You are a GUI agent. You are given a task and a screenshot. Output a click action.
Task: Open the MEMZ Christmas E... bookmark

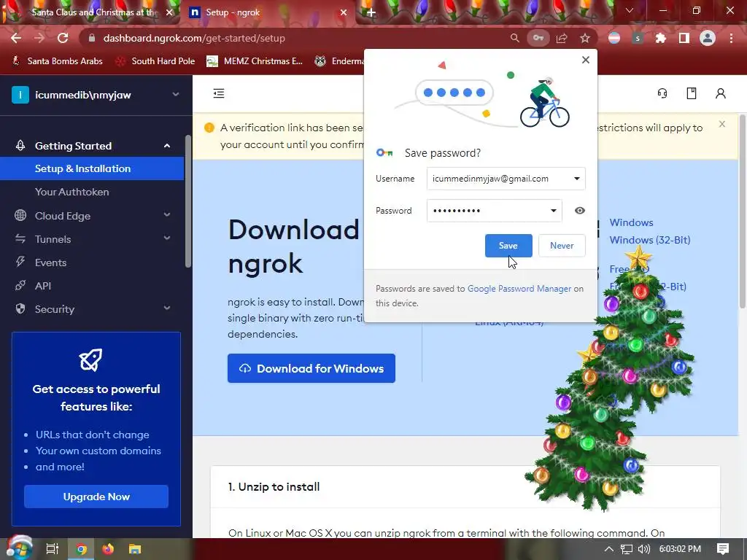click(255, 61)
